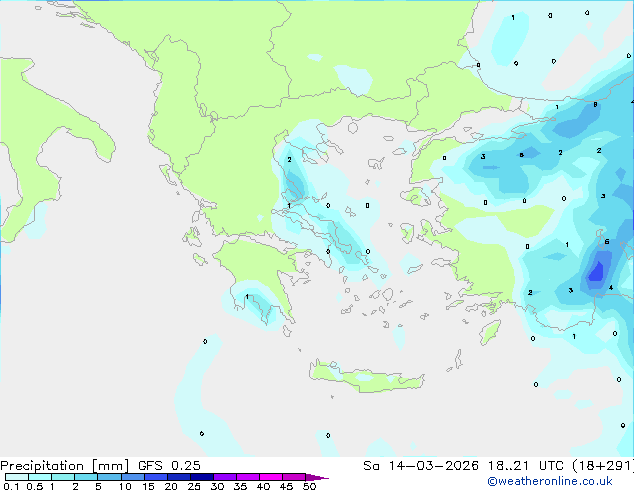Click the 30–35 mm violet legend swatch
Image resolution: width=634 pixels, height=490 pixels.
(x=225, y=477)
